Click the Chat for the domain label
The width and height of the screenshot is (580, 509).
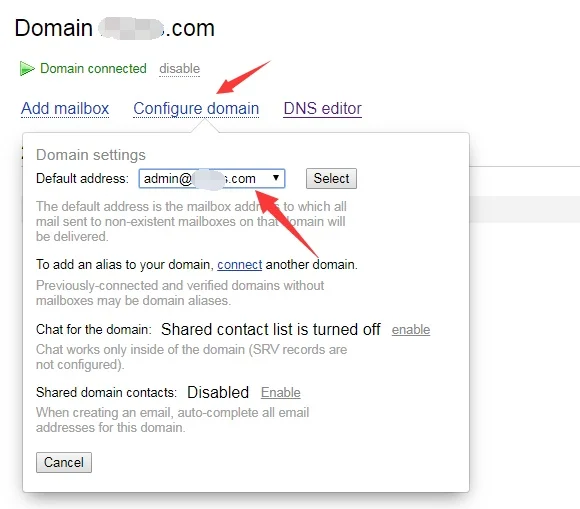pyautogui.click(x=94, y=330)
